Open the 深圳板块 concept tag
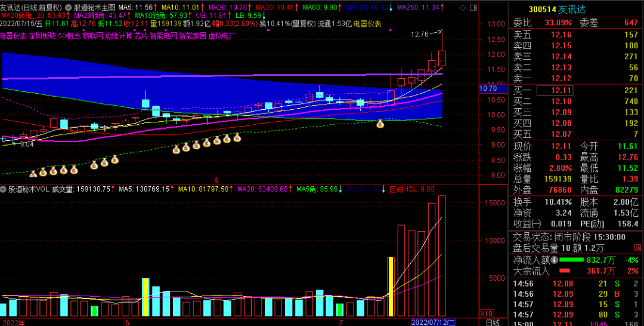This screenshot has width=644, height=326. tap(43, 36)
